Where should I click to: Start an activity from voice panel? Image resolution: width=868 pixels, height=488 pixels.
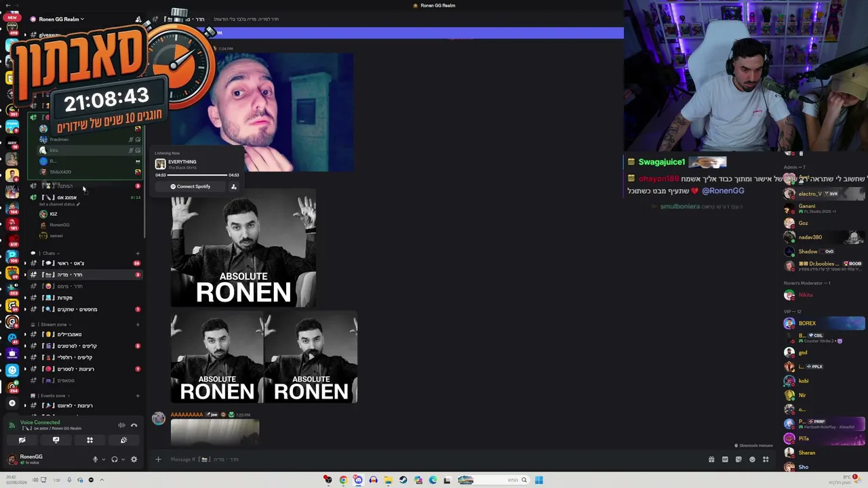(90, 440)
